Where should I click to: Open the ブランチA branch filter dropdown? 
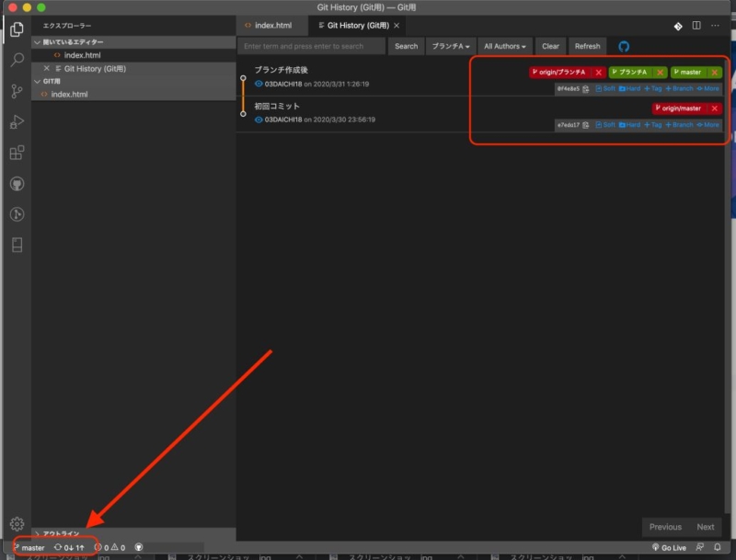tap(451, 46)
